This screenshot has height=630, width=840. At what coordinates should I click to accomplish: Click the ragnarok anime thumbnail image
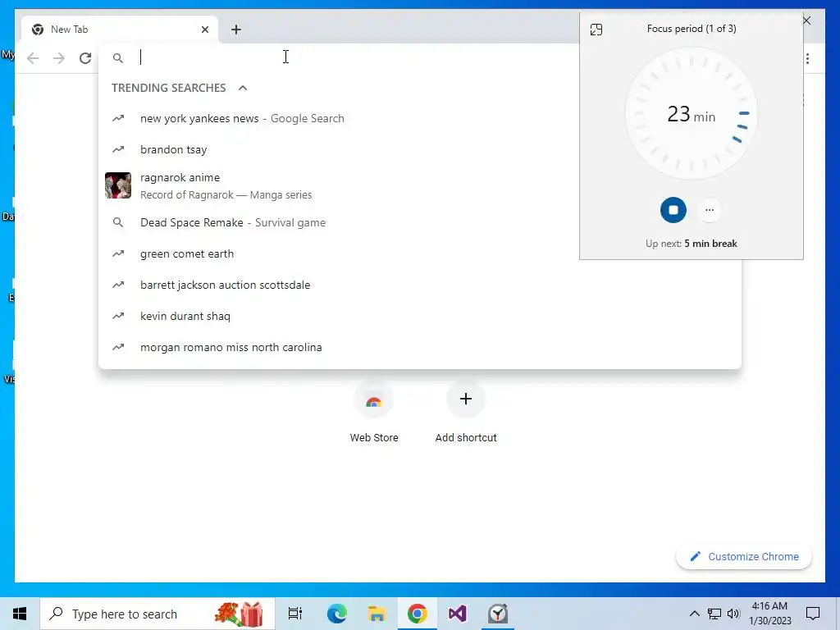[x=118, y=185]
